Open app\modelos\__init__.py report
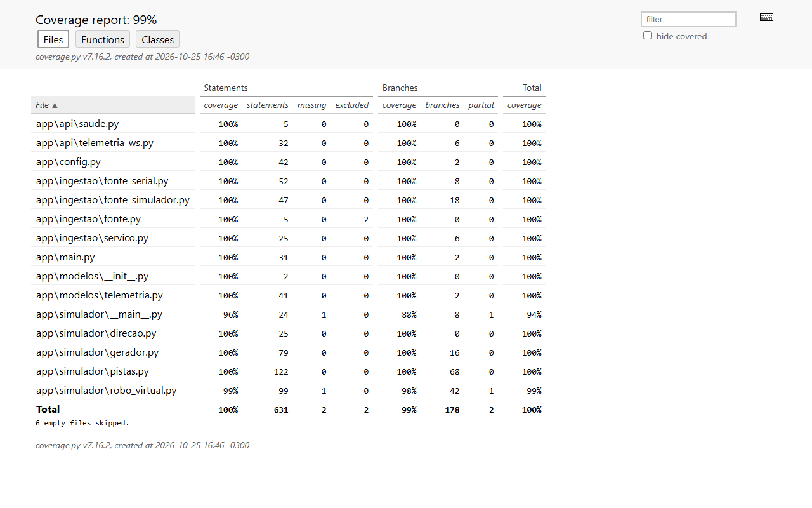Screen dimensions: 812x508 (93, 276)
